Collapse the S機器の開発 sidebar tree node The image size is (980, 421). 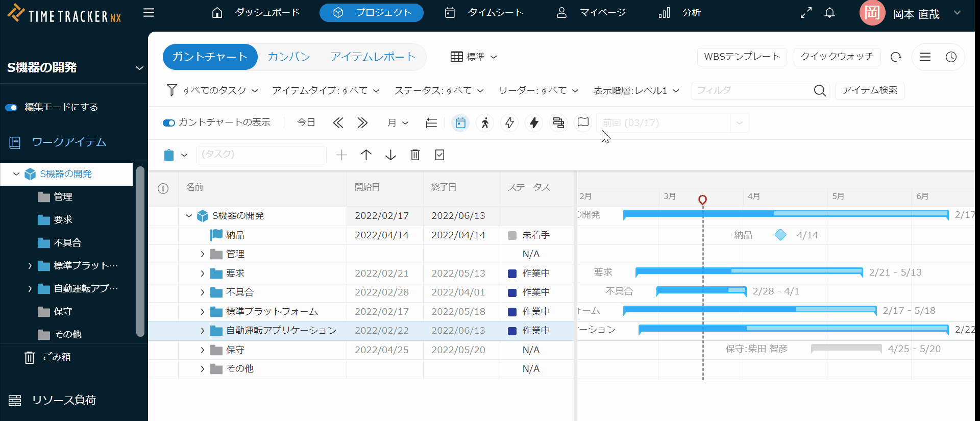coord(16,174)
